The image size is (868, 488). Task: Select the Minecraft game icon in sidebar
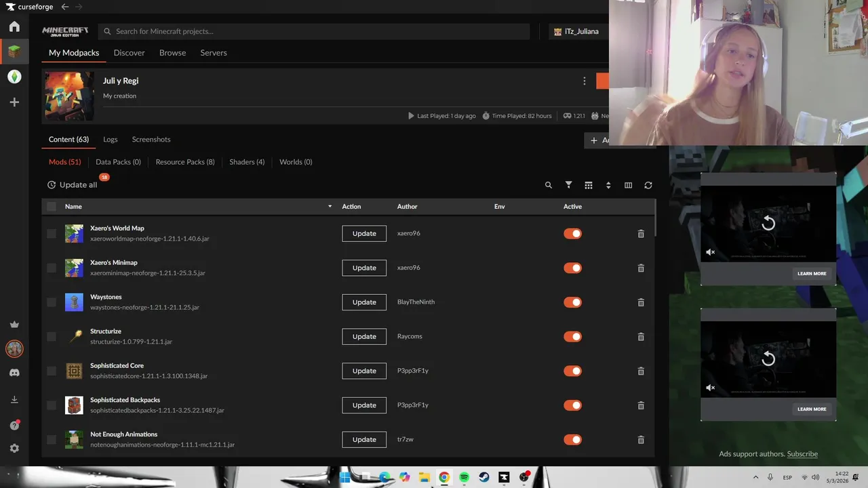[x=14, y=51]
